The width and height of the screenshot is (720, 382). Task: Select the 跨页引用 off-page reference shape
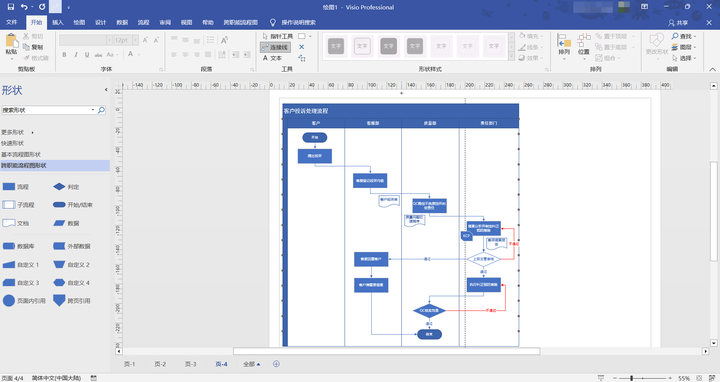coord(72,301)
